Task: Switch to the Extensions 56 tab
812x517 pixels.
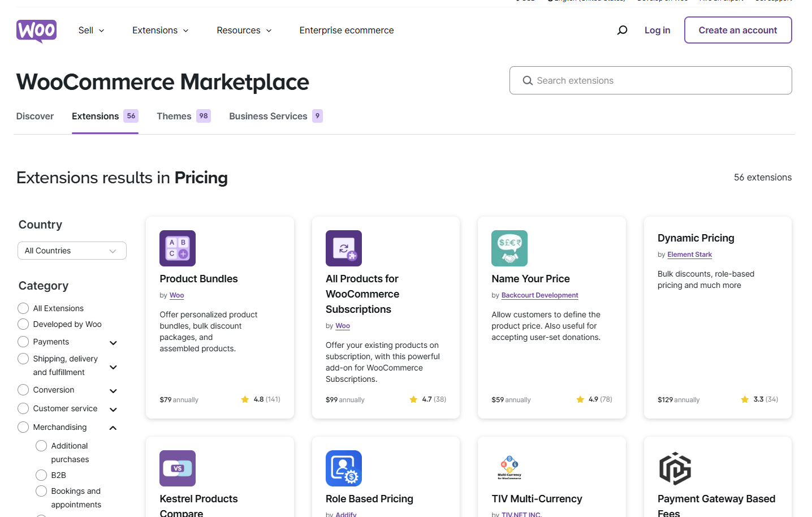Action: (x=105, y=116)
